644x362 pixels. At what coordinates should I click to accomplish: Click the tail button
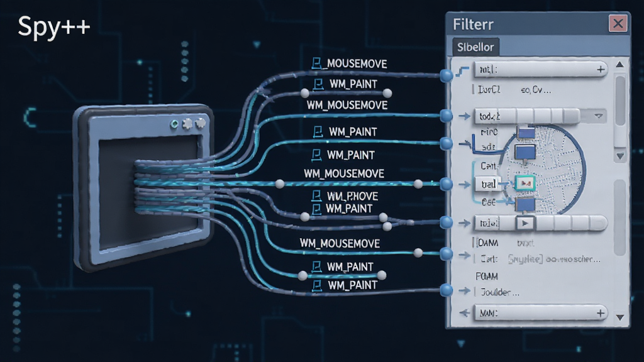489,184
